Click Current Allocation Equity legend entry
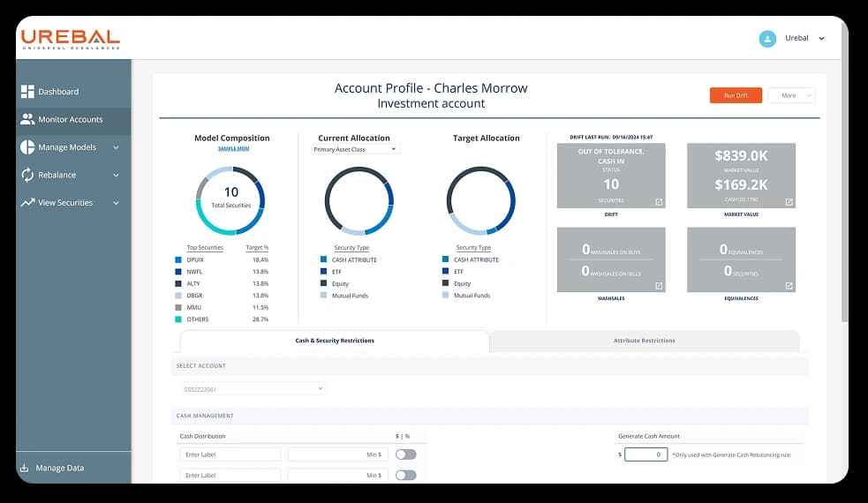This screenshot has width=868, height=503. (335, 283)
